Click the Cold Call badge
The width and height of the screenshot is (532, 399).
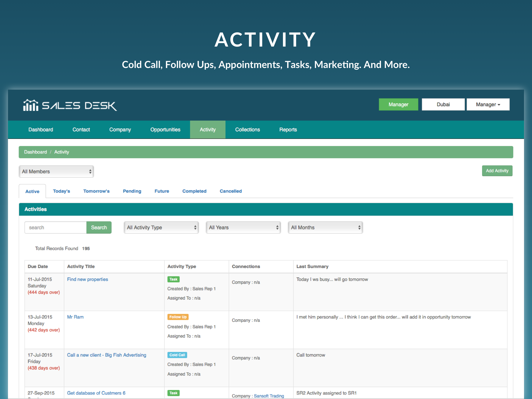click(177, 355)
